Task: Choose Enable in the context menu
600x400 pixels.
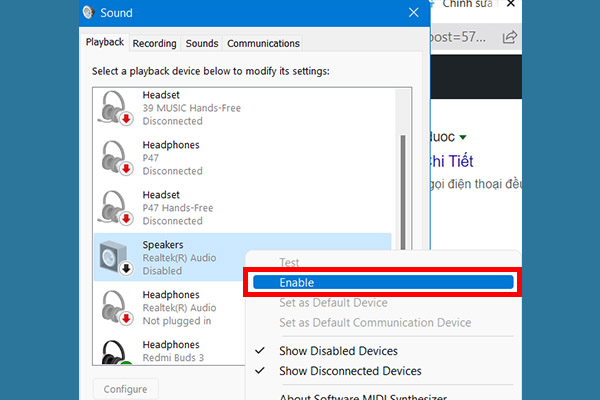Action: 383,282
